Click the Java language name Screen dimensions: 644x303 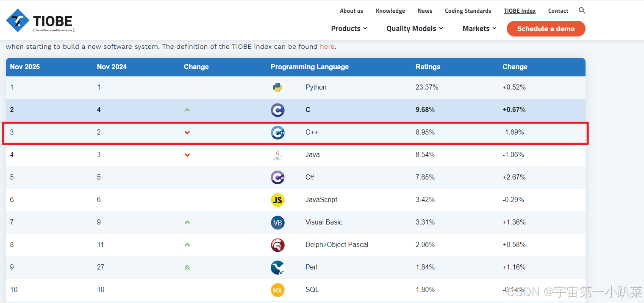[313, 155]
